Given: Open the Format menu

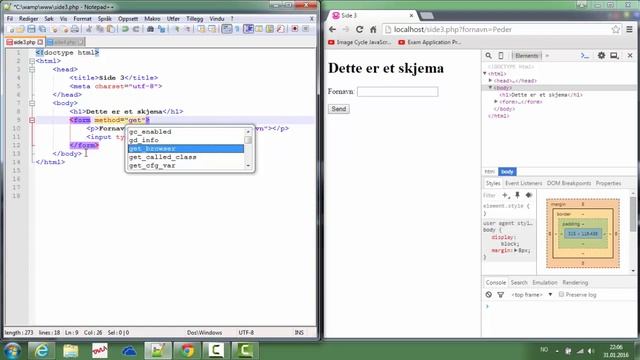Looking at the screenshot, I should tap(82, 19).
